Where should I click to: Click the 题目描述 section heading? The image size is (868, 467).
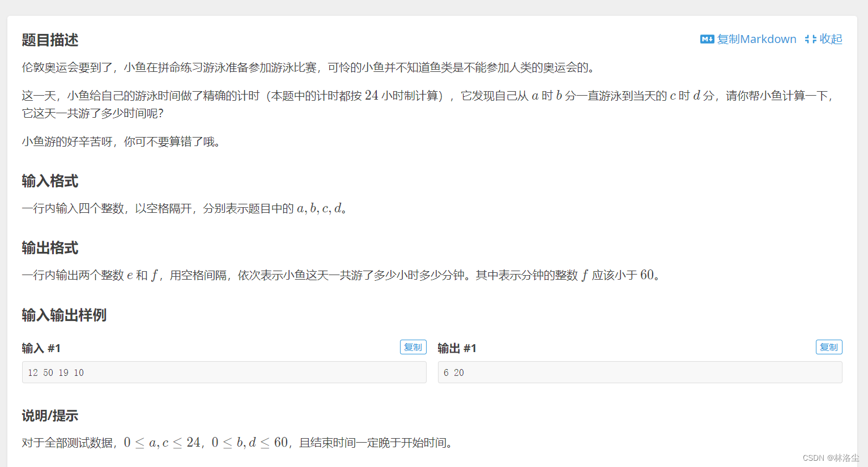point(50,40)
